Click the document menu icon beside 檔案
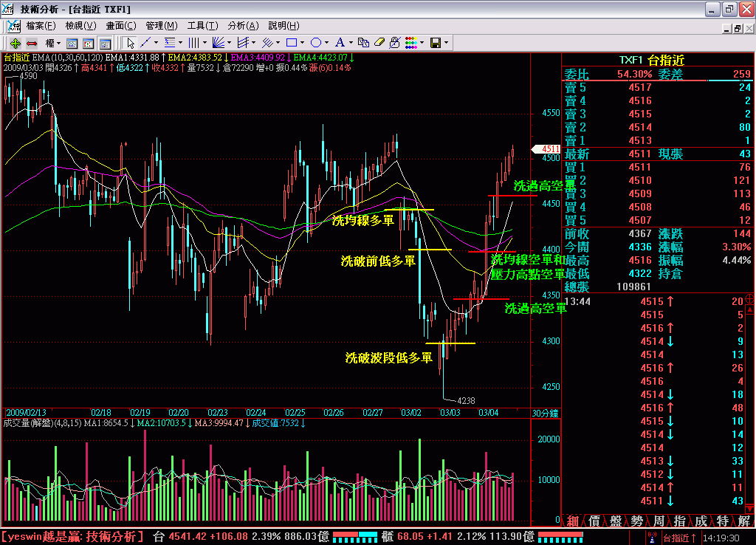756x545 pixels. pos(14,26)
